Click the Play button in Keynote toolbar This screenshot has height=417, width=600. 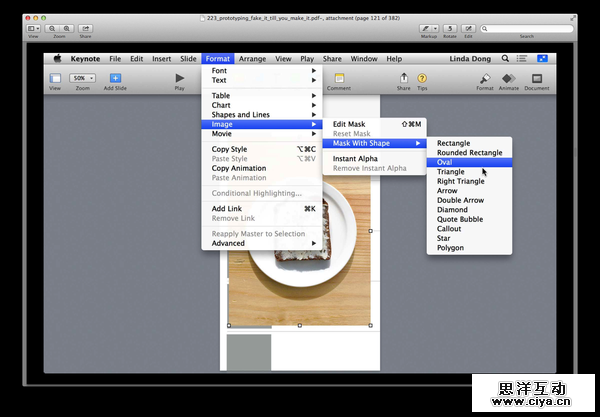[x=180, y=78]
